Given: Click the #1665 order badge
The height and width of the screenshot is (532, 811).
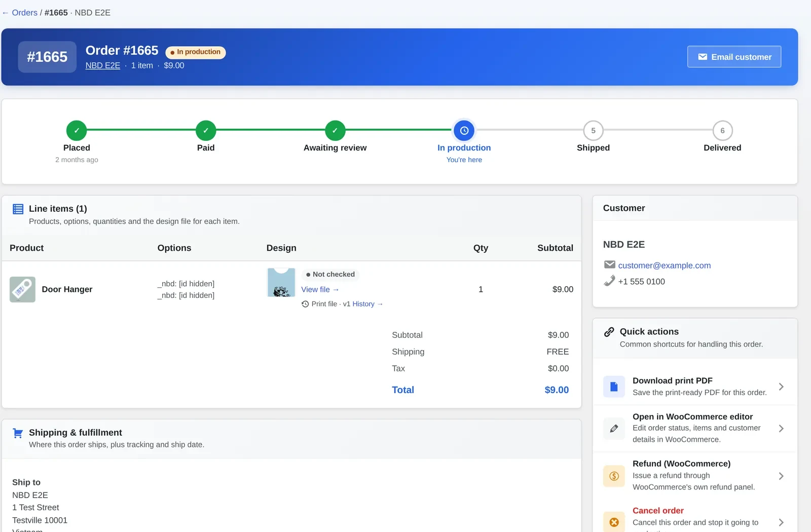Looking at the screenshot, I should 47,57.
